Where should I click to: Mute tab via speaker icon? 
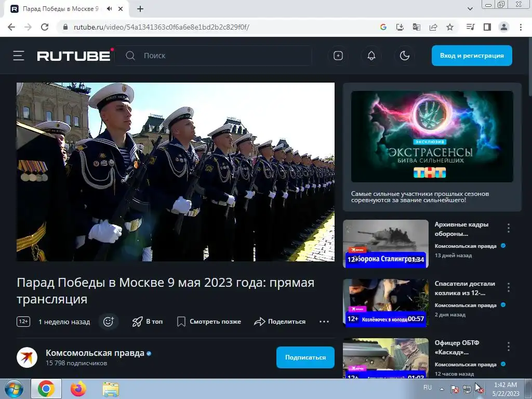pyautogui.click(x=109, y=9)
